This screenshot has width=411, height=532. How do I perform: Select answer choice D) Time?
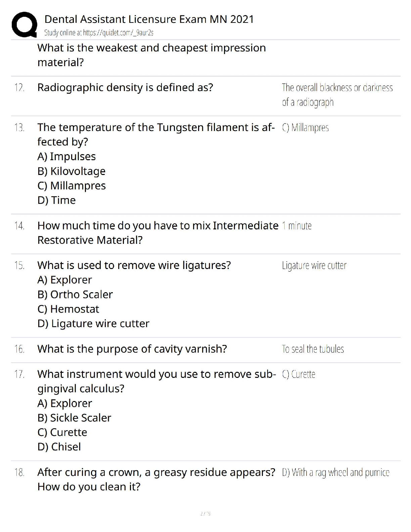pyautogui.click(x=56, y=200)
